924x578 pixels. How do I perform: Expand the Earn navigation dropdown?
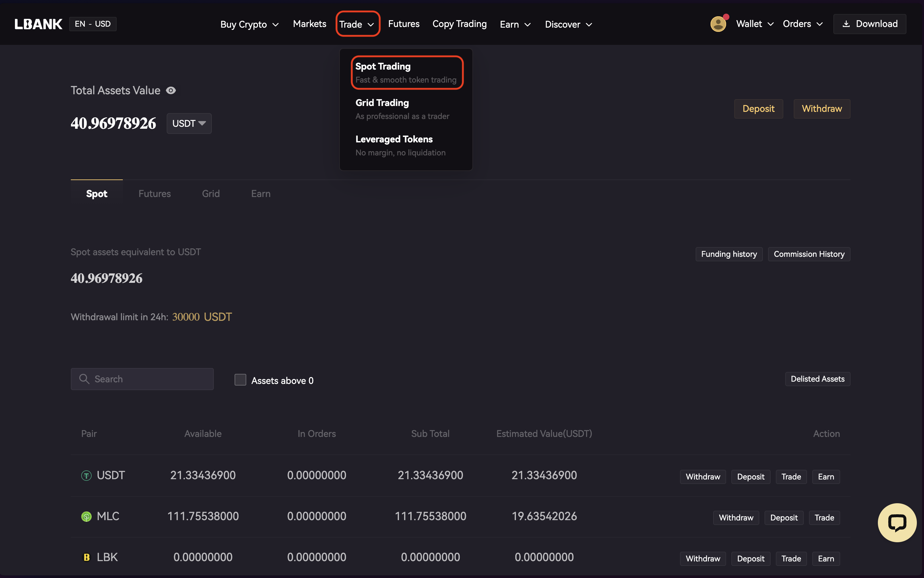515,24
